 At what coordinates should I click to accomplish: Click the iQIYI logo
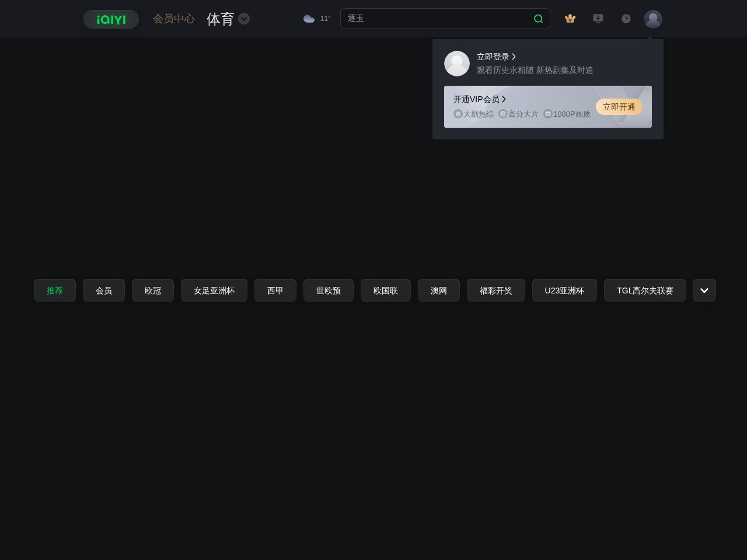pos(110,19)
